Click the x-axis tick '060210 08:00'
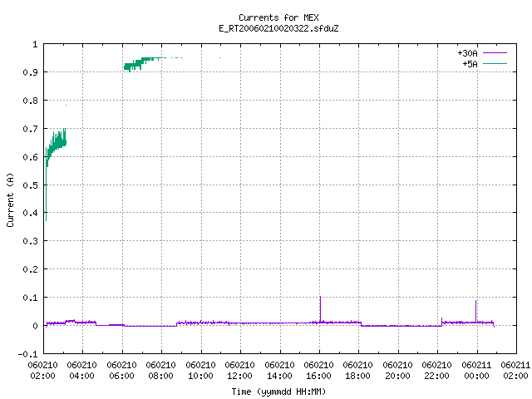The width and height of the screenshot is (532, 399). [x=160, y=371]
